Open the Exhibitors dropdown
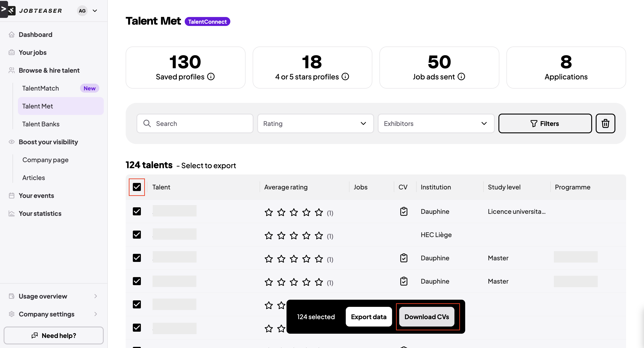This screenshot has height=348, width=644. click(x=436, y=123)
